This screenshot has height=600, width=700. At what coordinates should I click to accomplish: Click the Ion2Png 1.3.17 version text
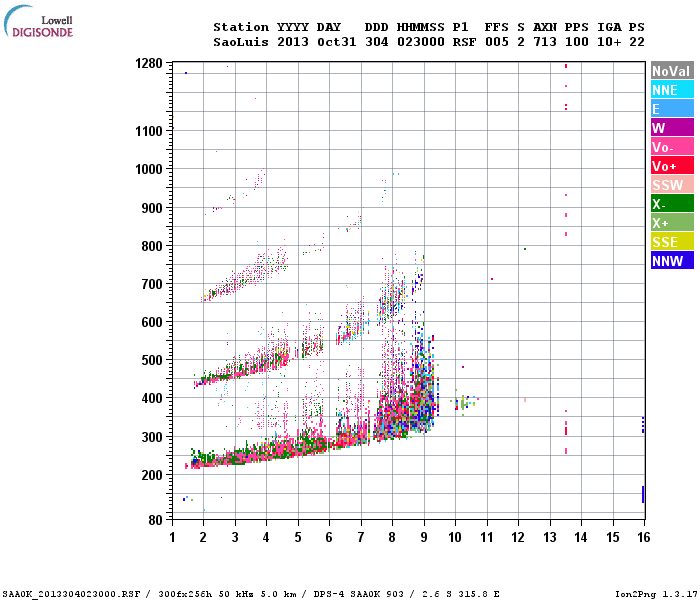[656, 594]
